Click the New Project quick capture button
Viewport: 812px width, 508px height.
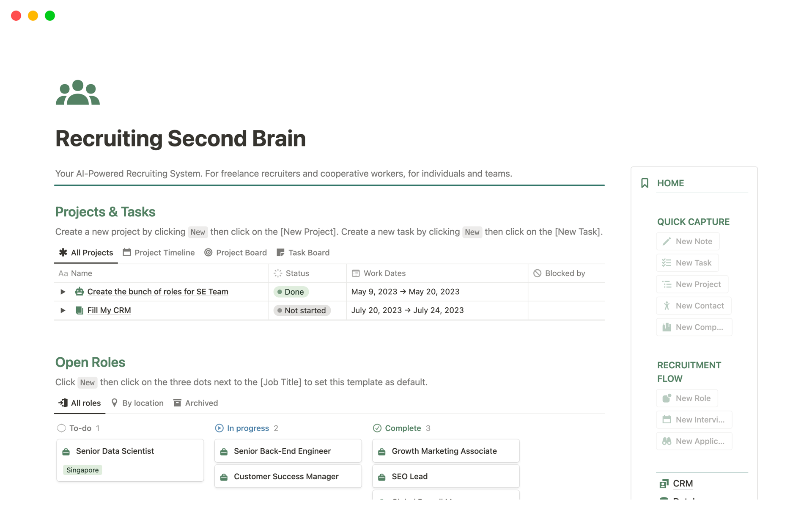pos(692,284)
